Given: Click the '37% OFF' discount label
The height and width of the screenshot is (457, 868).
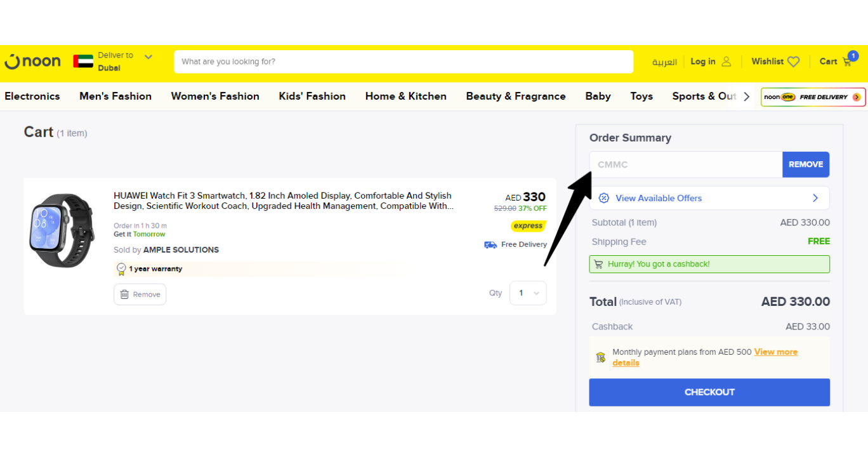Looking at the screenshot, I should (x=532, y=208).
